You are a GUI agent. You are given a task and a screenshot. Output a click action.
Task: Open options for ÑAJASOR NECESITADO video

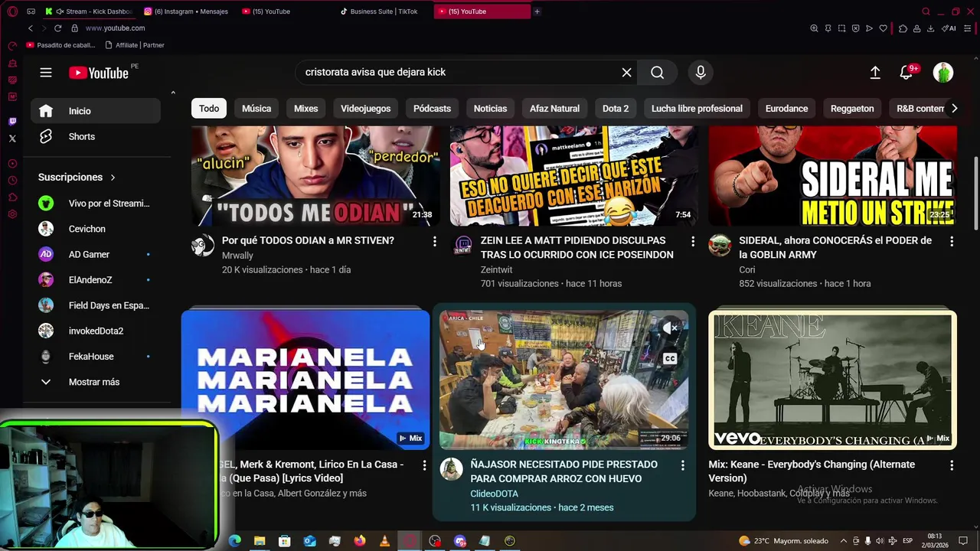(x=683, y=465)
